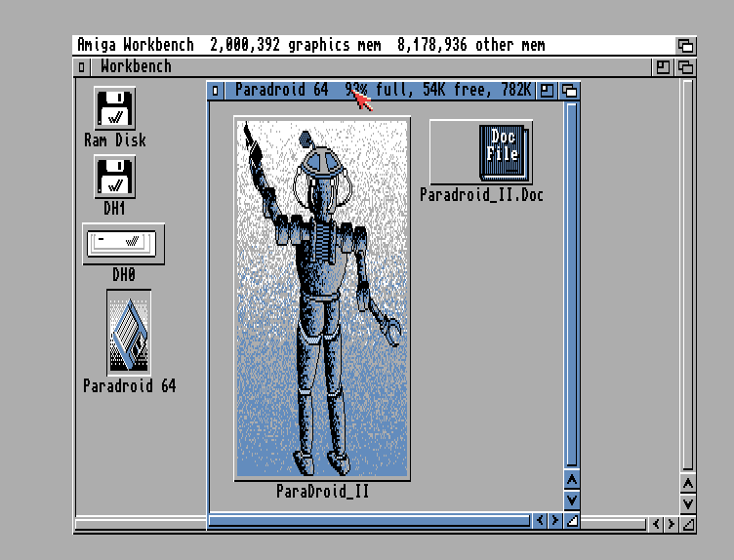The width and height of the screenshot is (734, 560).
Task: Click the Amiga Workbench screen title bar
Action: pos(375,46)
